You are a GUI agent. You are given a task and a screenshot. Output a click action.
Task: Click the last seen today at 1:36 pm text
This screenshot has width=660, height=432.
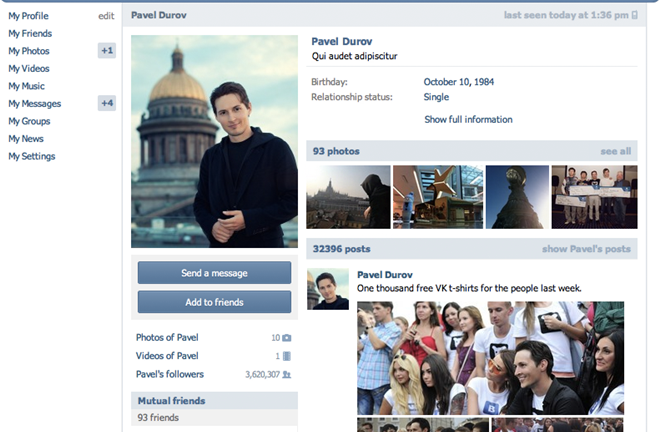[x=566, y=15]
